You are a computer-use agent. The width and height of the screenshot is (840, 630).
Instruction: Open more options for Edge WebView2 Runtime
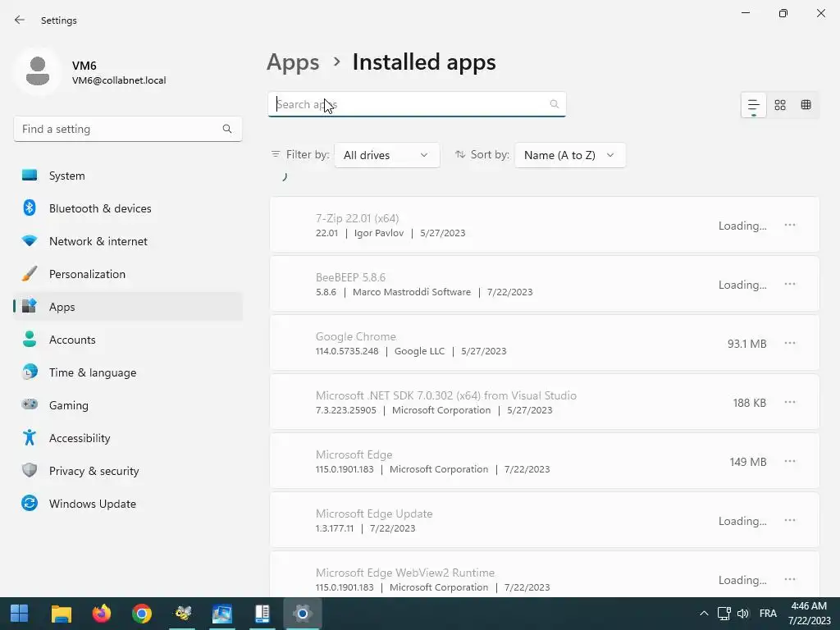[790, 579]
